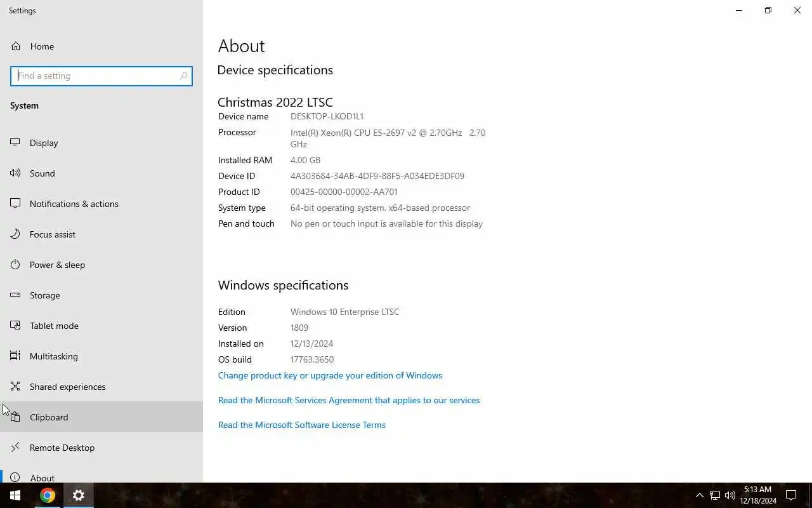Click the Multitasking icon
The height and width of the screenshot is (508, 812).
[x=15, y=356]
